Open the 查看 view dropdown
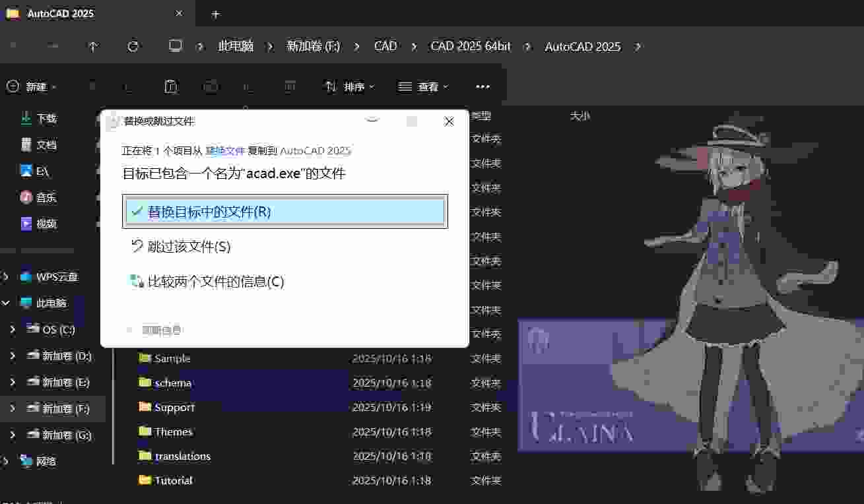 point(424,86)
